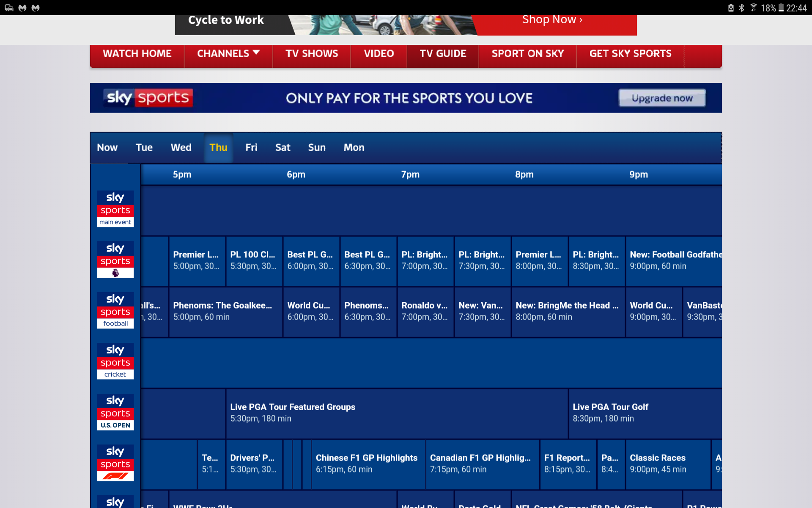Open Sky Sports Main Event channel logo

click(x=115, y=209)
